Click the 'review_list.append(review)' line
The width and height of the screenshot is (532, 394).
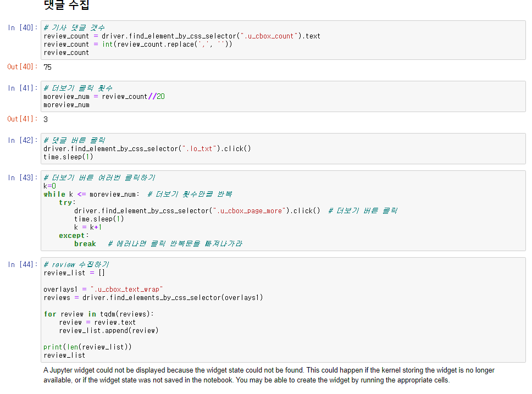(109, 331)
